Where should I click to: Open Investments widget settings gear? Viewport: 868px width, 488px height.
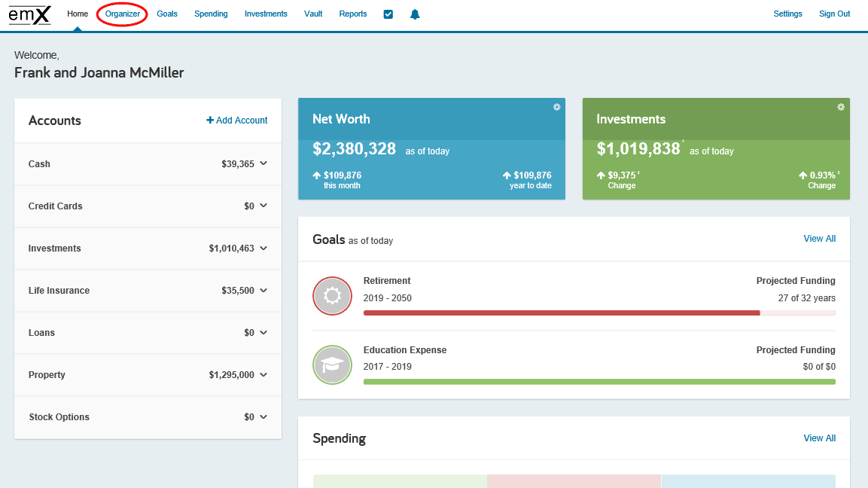point(840,107)
